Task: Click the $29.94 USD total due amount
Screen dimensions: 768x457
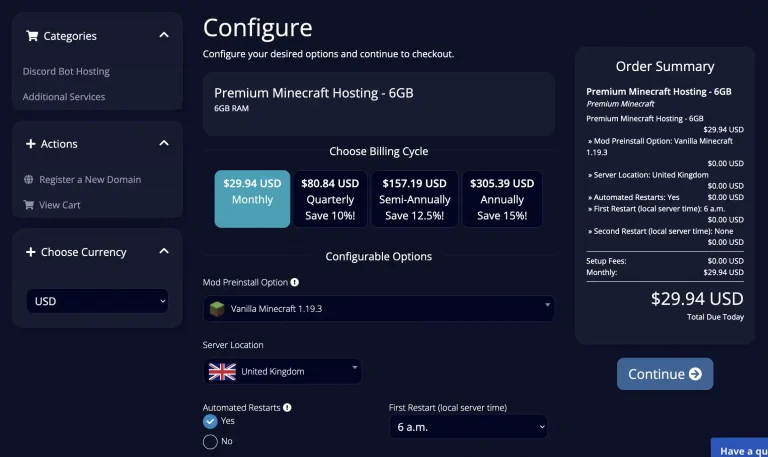Action: coord(697,299)
